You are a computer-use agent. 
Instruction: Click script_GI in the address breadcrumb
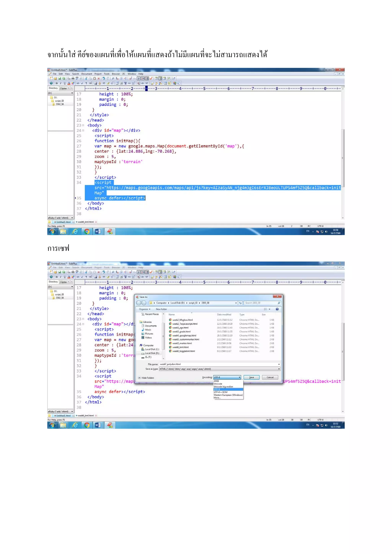tap(193, 303)
